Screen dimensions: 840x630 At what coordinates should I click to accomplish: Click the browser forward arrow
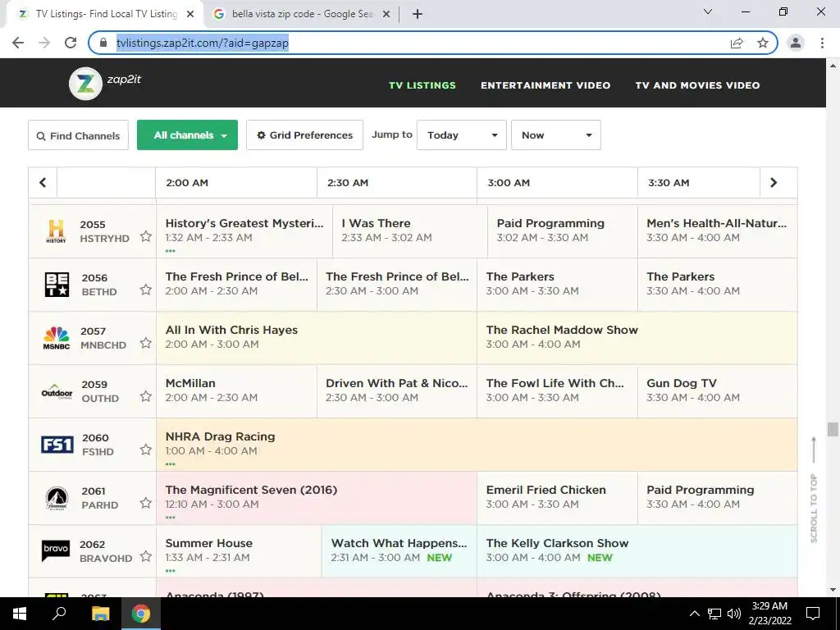[44, 43]
